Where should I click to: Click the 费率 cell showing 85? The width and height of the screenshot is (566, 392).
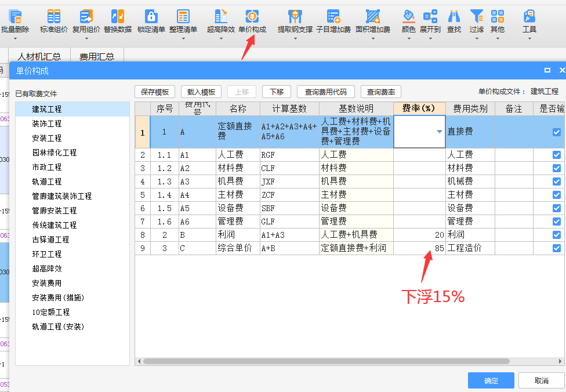click(x=419, y=248)
